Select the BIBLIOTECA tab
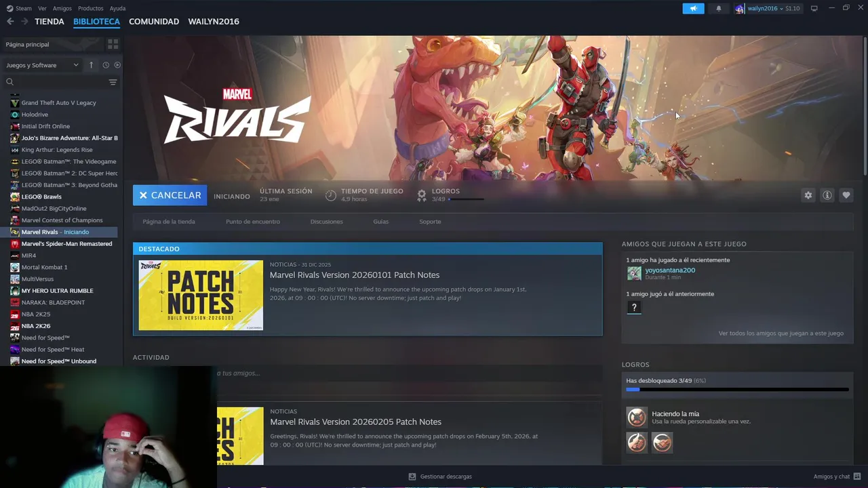Viewport: 868px width, 488px height. tap(96, 22)
